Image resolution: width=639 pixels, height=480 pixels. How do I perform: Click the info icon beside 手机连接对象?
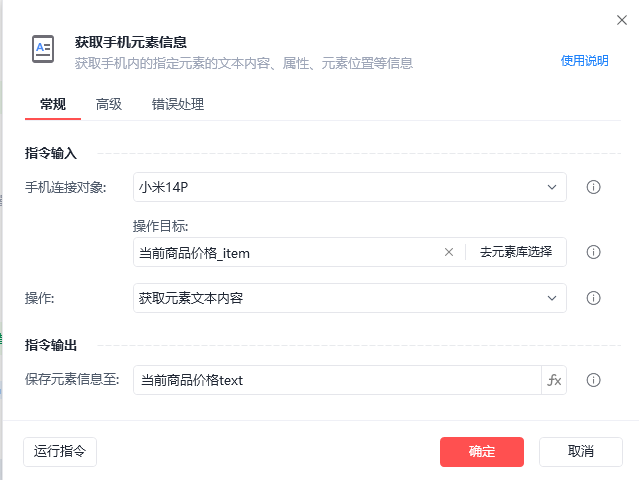[593, 187]
